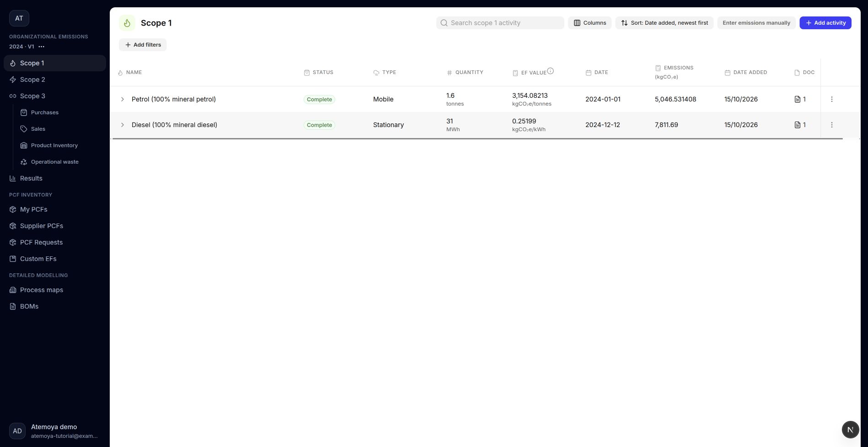Open Supplier PCFs

[55, 226]
